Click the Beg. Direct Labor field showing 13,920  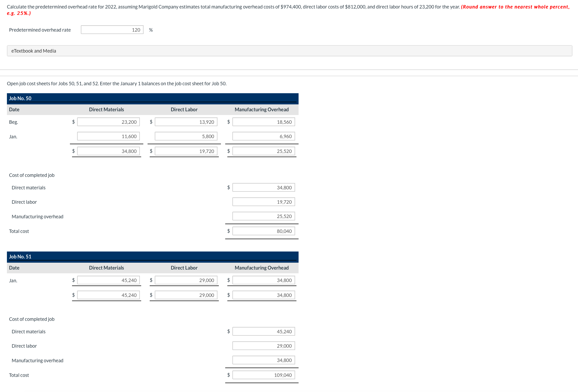(x=186, y=122)
